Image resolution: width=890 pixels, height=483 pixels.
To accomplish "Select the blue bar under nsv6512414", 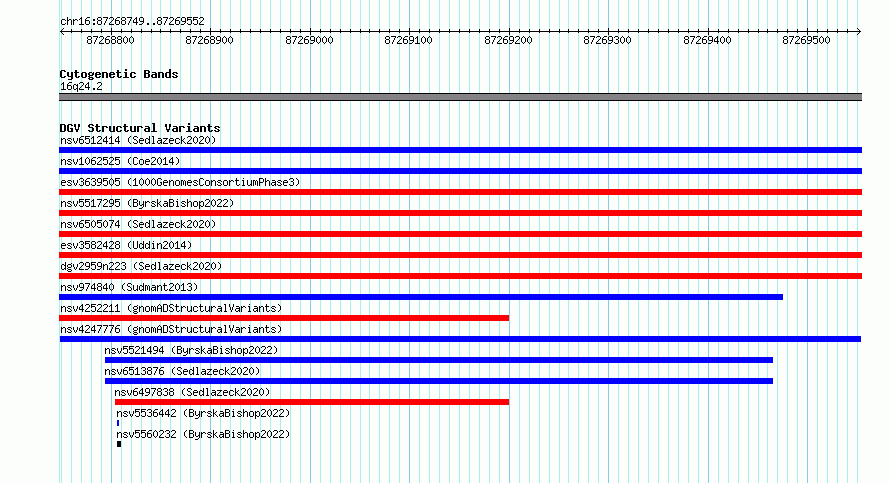I will point(460,150).
